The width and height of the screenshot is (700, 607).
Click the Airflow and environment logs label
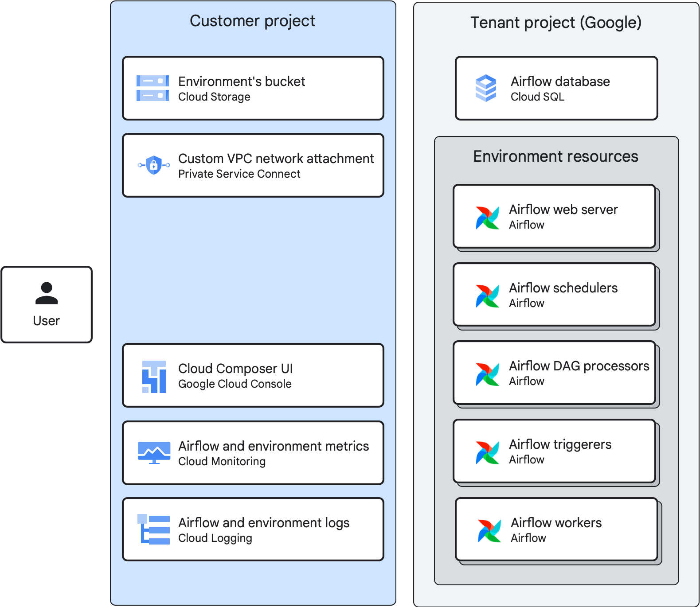pyautogui.click(x=264, y=523)
